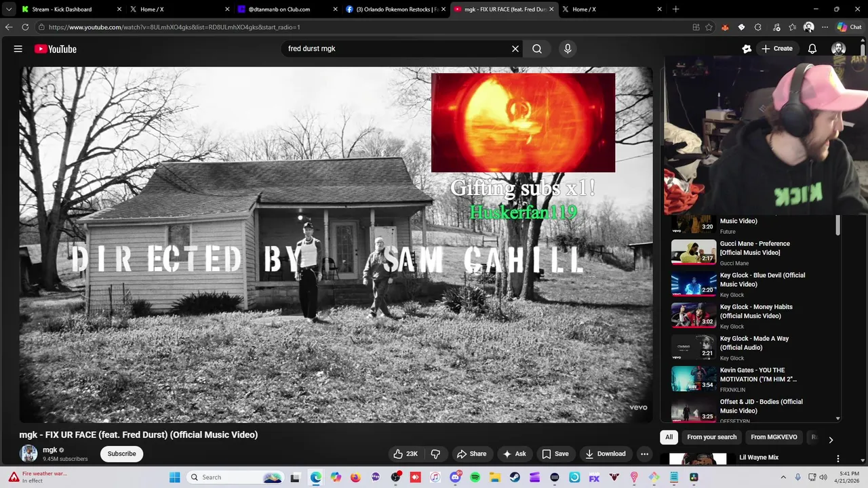This screenshot has width=868, height=488.
Task: Click the video player to pause
Action: pos(336,244)
